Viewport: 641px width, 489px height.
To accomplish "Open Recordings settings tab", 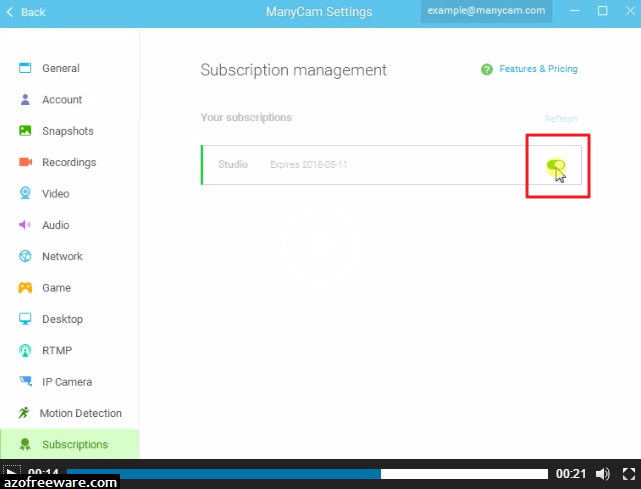I will click(x=69, y=162).
